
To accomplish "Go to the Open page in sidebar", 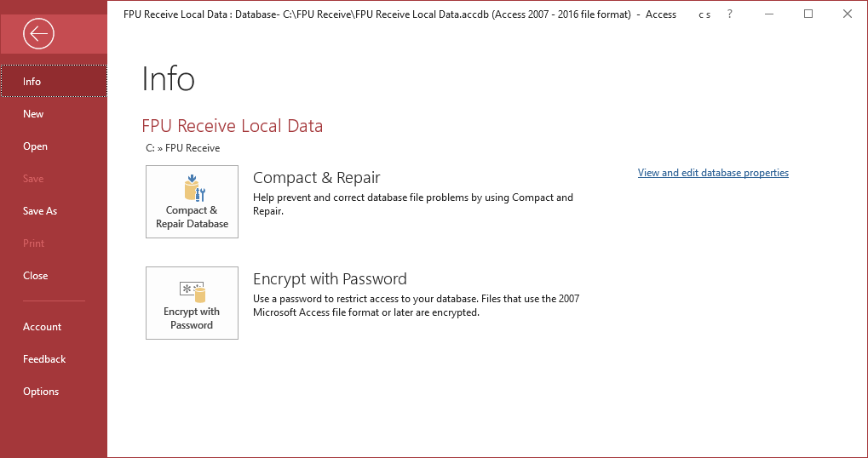I will [35, 146].
